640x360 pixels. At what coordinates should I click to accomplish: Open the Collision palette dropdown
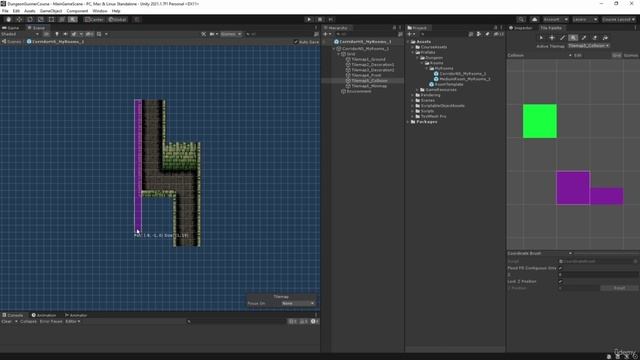coord(540,55)
